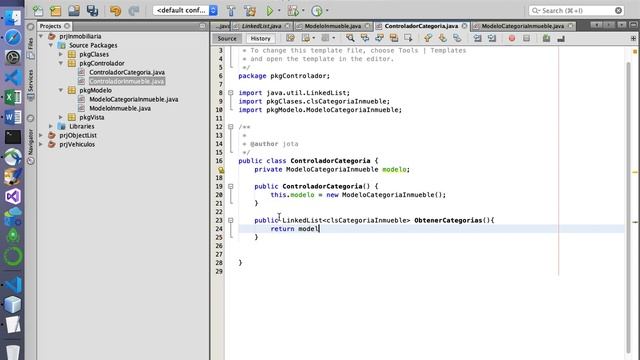Viewport: 640px width, 360px height.
Task: Click the Previous Bookmark icon
Action: click(428, 38)
